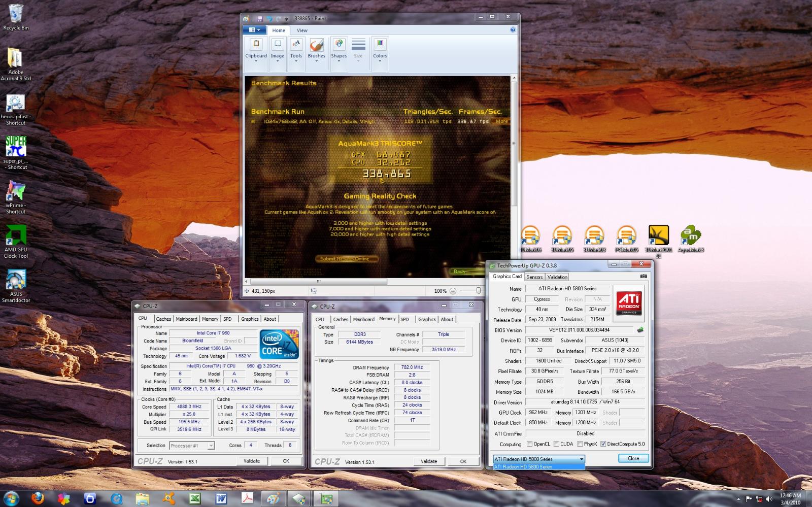
Task: Open ASUS Smartdoctor desktop icon
Action: coord(16,287)
